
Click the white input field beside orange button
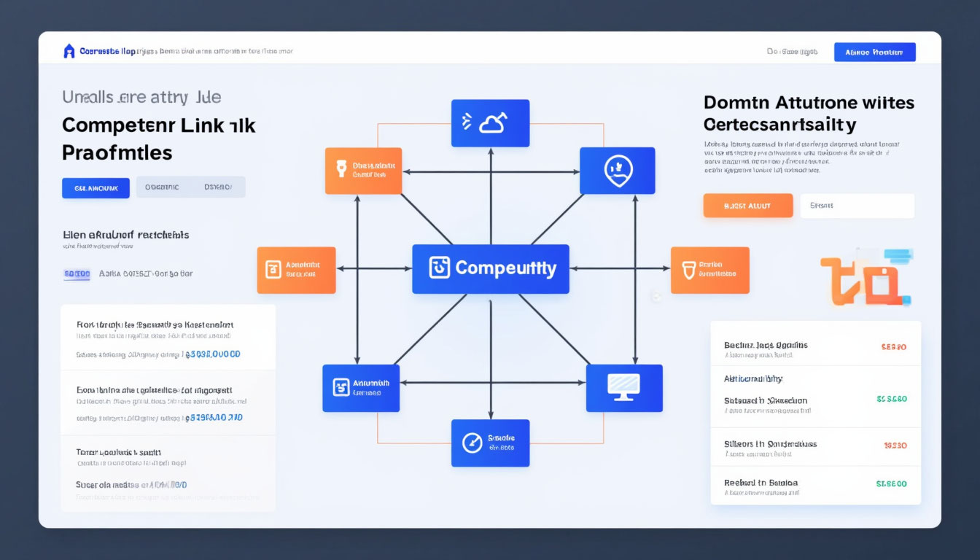coord(857,206)
